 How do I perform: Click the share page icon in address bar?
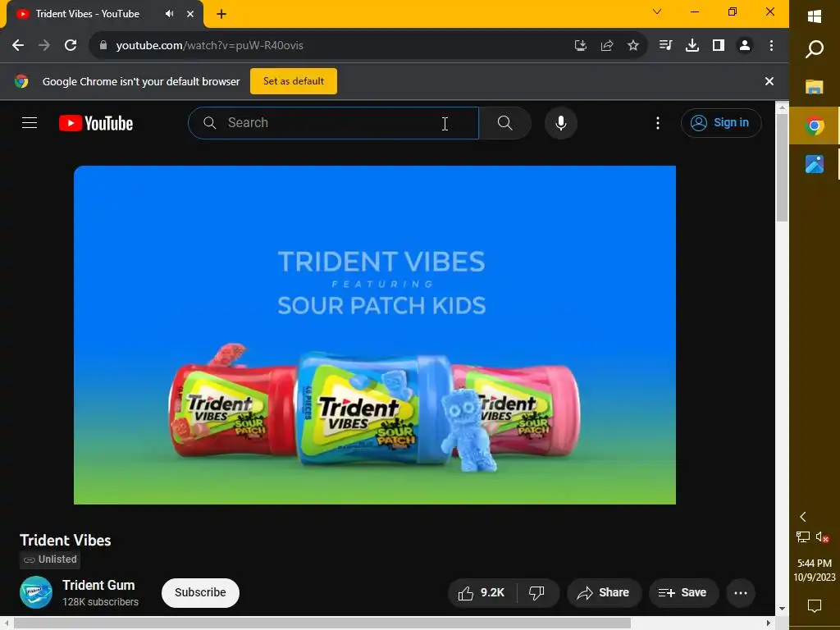tap(607, 46)
